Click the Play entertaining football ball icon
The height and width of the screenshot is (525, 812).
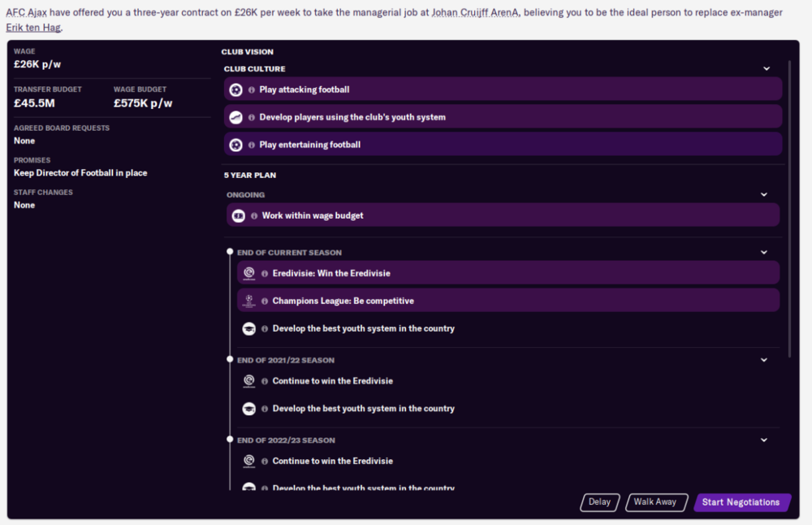click(x=235, y=145)
